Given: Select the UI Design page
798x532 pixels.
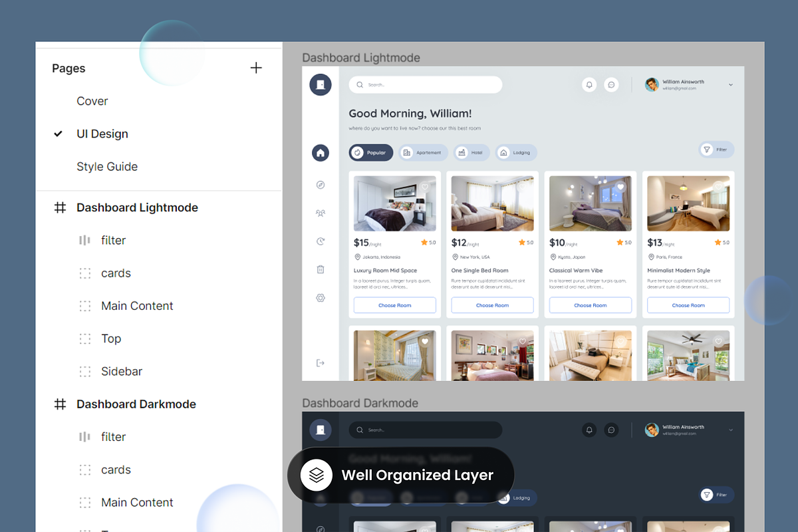Looking at the screenshot, I should point(102,134).
